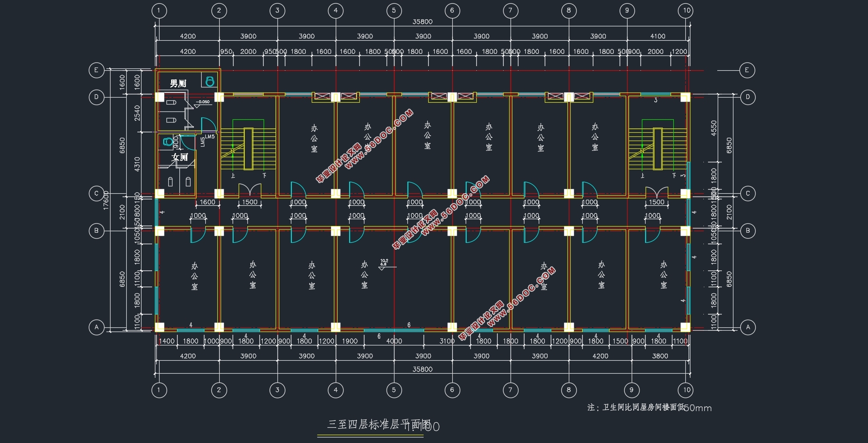Select the 4000 dimension text at bottom
This screenshot has height=443, width=868.
pyautogui.click(x=394, y=341)
